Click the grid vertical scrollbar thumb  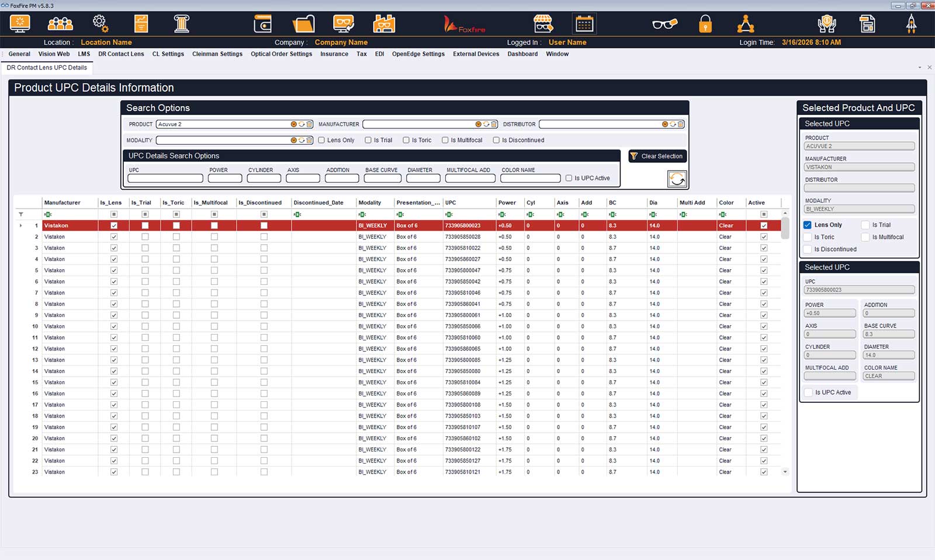tap(785, 228)
